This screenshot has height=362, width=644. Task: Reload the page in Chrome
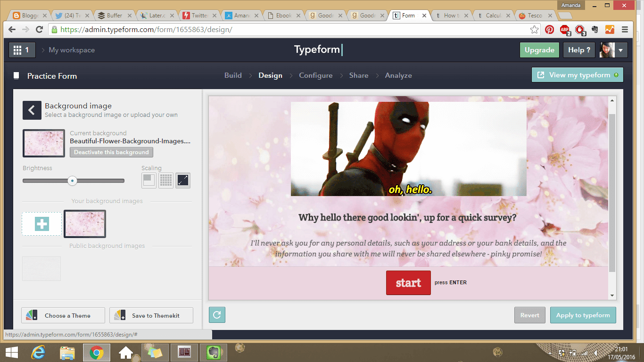click(x=40, y=30)
